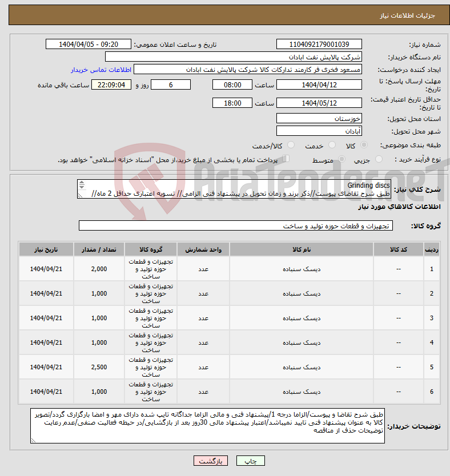Click scroll arrows in general description box

coord(82,184)
